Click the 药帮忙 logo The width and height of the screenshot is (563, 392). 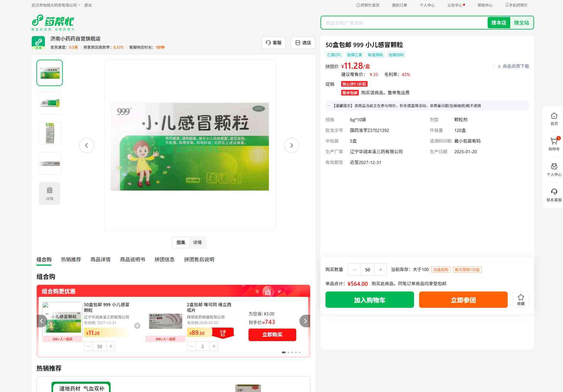point(53,23)
